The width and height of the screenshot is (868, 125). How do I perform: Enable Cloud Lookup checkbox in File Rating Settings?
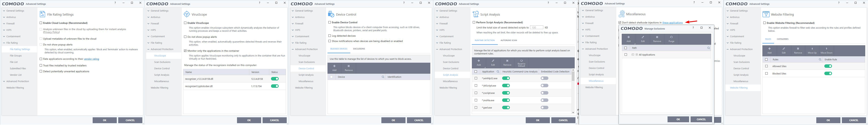coord(41,23)
